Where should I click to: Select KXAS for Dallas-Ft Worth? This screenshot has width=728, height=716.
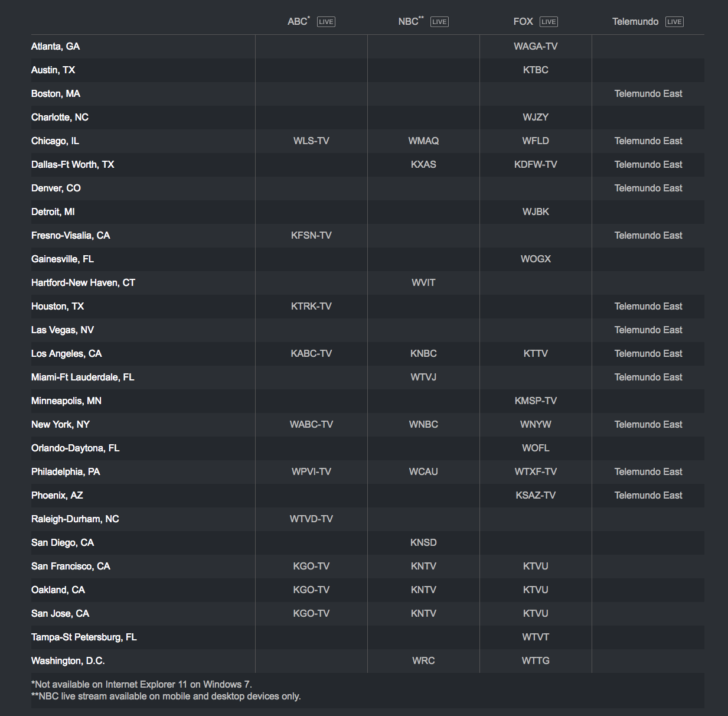[423, 165]
